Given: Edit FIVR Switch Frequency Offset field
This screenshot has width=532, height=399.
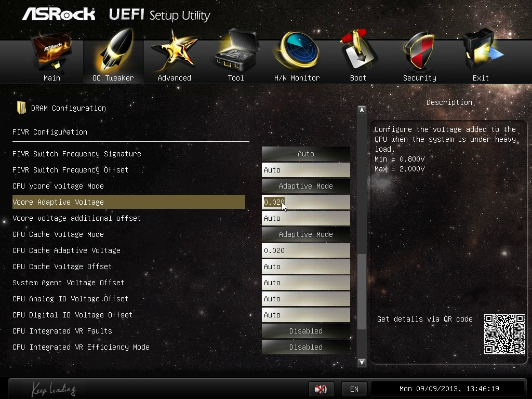Looking at the screenshot, I should [305, 170].
